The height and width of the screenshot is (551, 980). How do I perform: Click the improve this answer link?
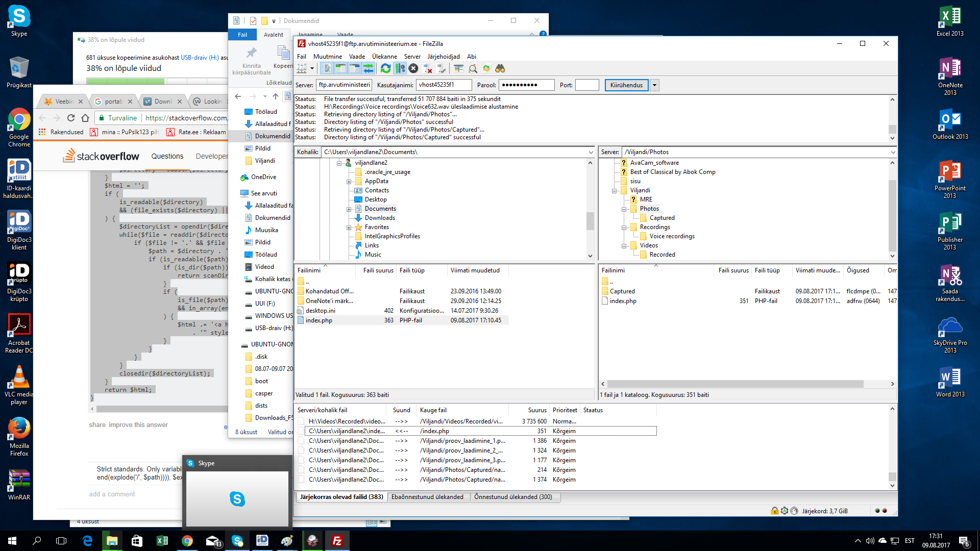point(138,425)
